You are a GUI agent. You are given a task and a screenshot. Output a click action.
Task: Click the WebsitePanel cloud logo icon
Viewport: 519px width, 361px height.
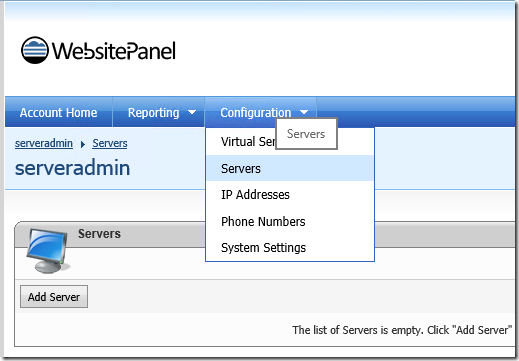pyautogui.click(x=35, y=50)
